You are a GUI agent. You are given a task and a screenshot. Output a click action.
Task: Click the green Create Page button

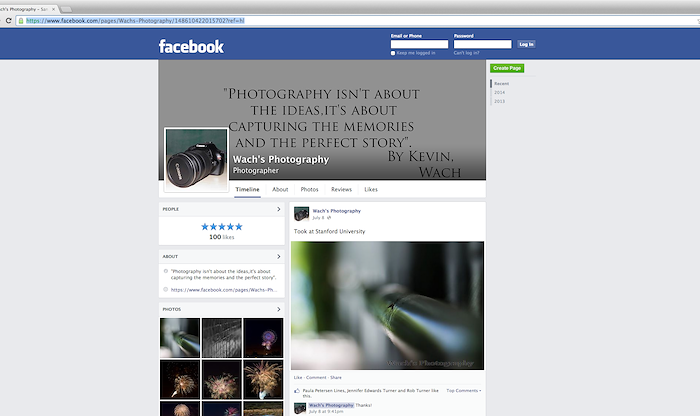[x=507, y=68]
